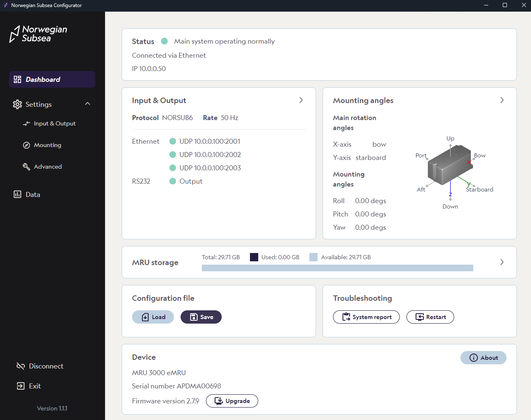Open the Advanced settings page
The height and width of the screenshot is (420, 531).
[48, 167]
